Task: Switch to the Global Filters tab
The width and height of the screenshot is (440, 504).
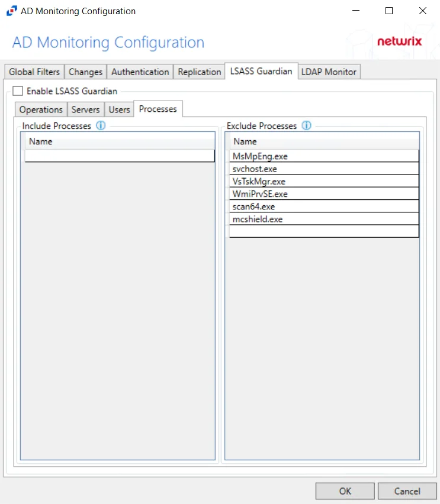Action: pos(34,72)
